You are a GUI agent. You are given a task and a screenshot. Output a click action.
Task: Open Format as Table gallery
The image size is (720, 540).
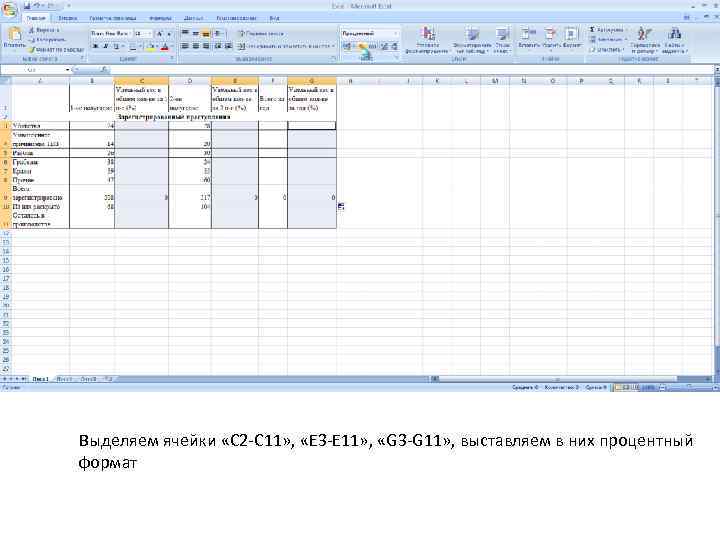[x=472, y=40]
